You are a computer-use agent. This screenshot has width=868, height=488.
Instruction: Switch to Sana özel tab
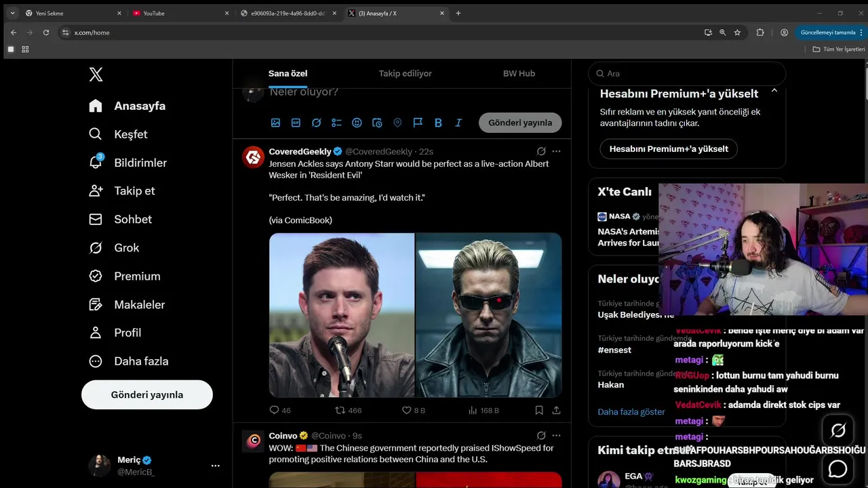(x=288, y=73)
